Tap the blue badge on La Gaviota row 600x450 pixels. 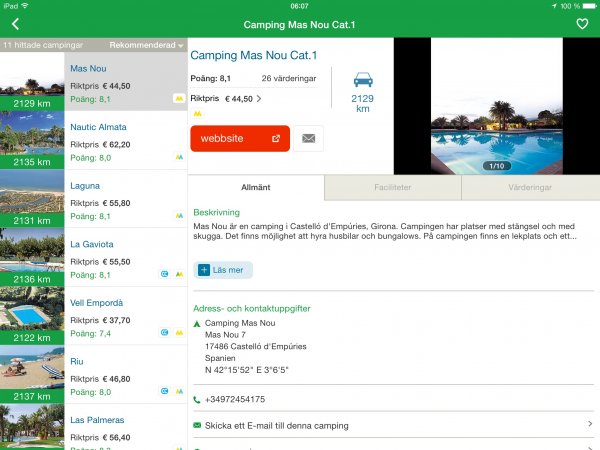(x=165, y=273)
